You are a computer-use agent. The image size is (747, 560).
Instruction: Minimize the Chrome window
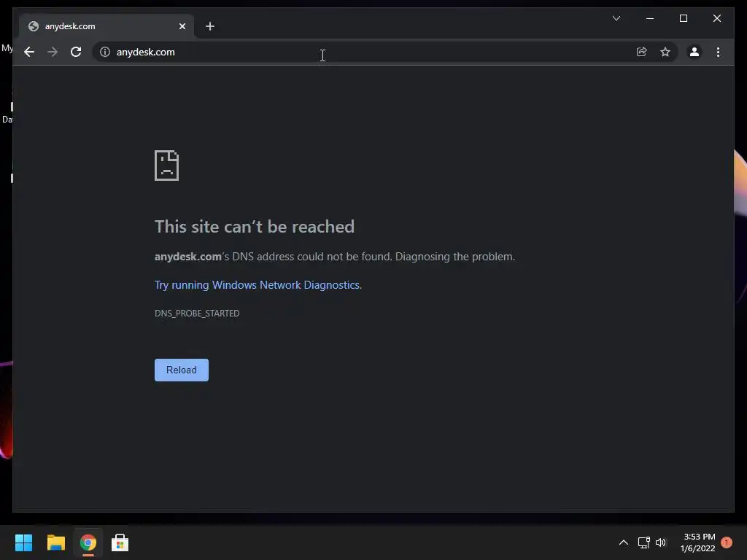650,18
